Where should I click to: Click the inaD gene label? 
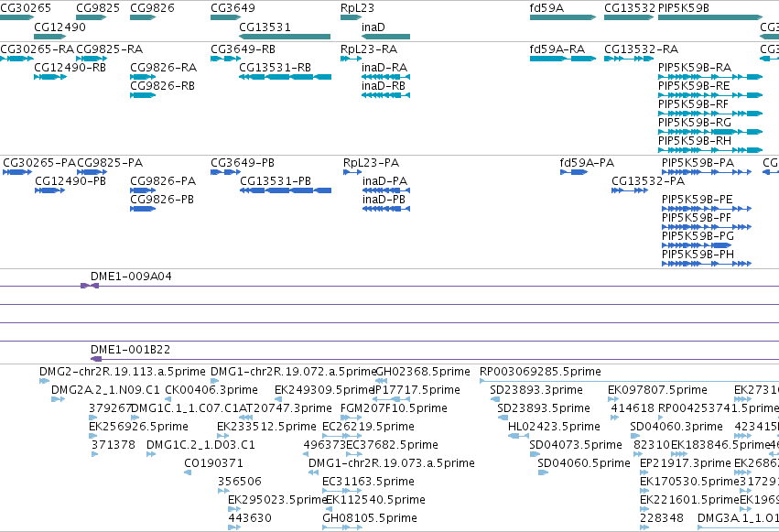(x=373, y=27)
